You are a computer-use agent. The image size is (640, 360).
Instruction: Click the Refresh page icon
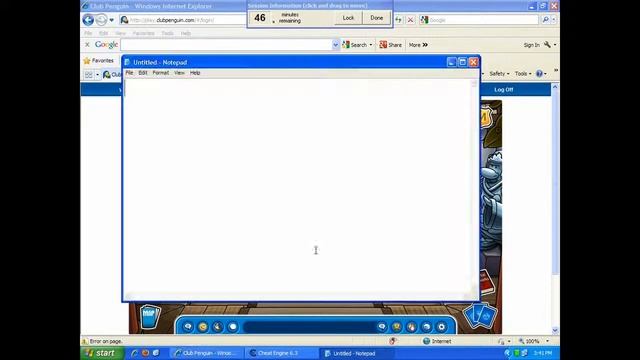[398, 20]
